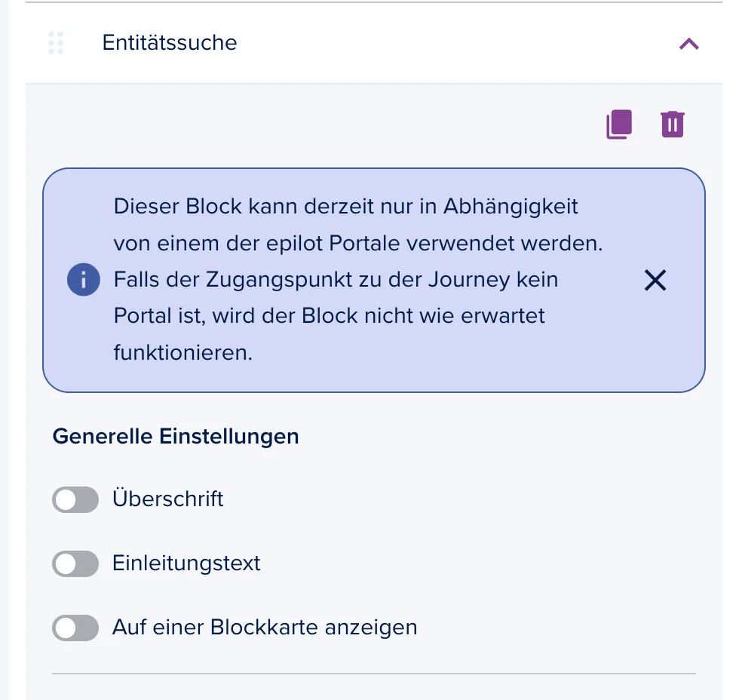Delete the block with trash icon
739x700 pixels.
point(673,124)
